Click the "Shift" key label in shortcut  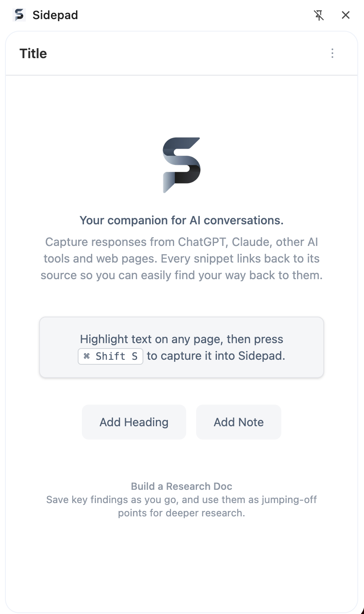[111, 356]
